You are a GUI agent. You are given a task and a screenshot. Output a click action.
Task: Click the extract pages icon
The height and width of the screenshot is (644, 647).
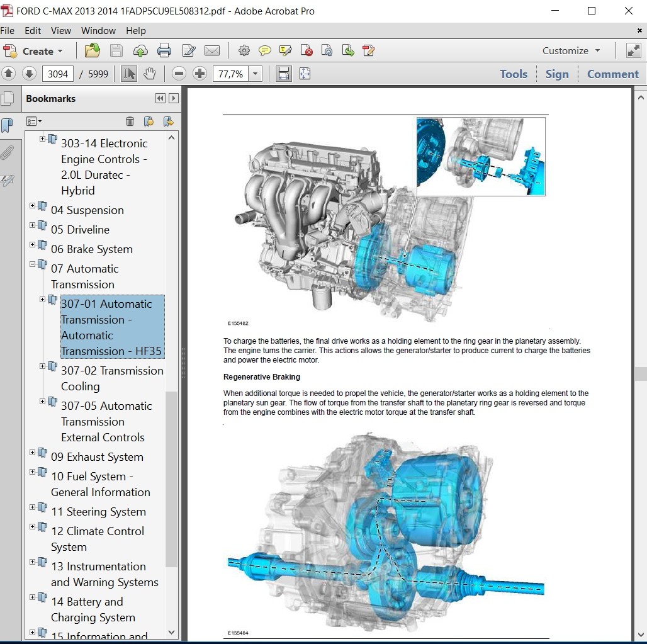(348, 51)
